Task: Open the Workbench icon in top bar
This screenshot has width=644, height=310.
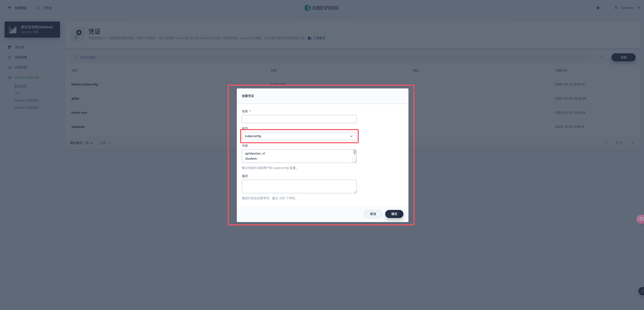Action: point(38,8)
